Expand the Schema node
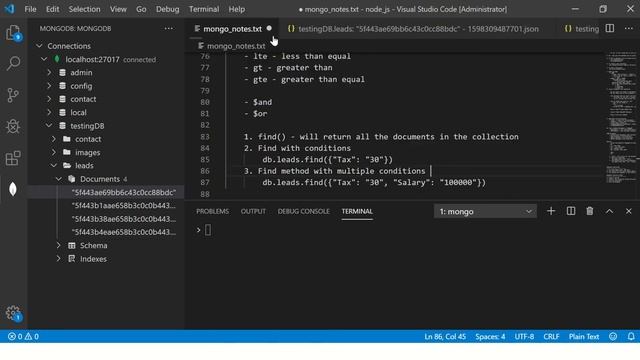640x360 pixels. click(x=59, y=245)
